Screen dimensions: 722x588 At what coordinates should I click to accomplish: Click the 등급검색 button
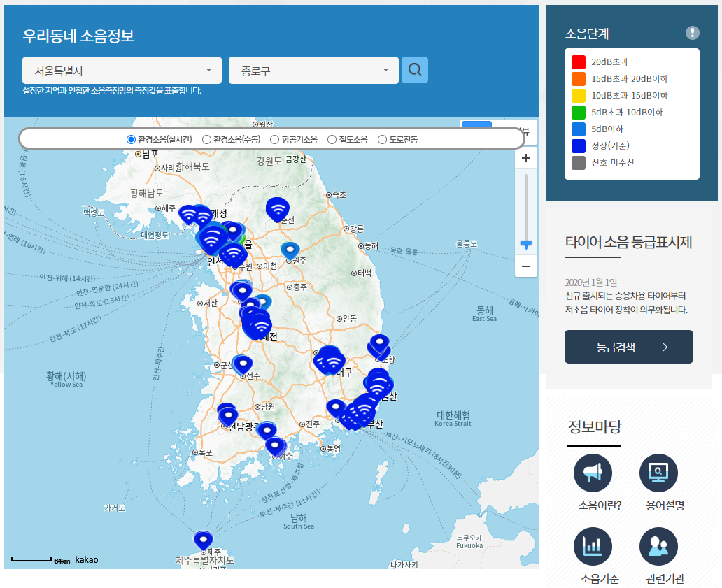click(628, 347)
